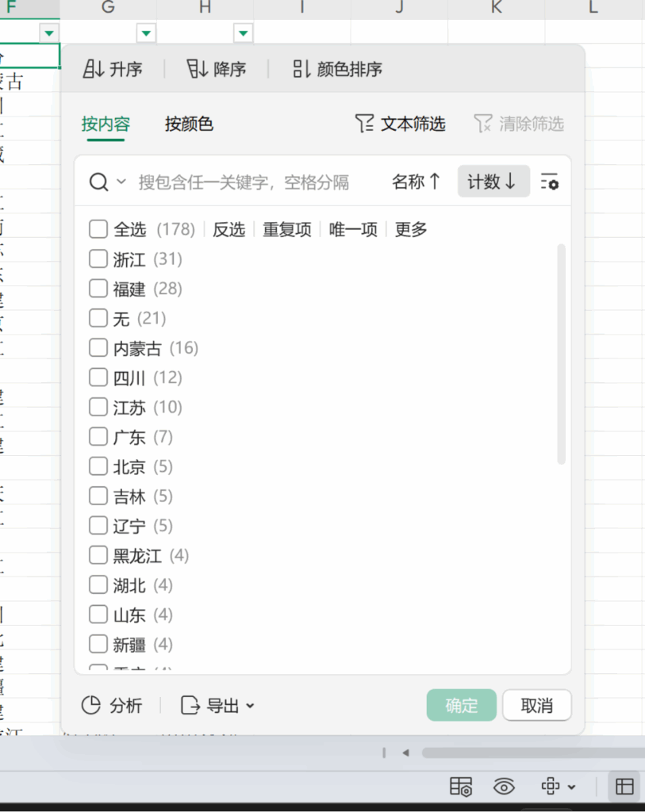This screenshot has width=645, height=812.
Task: Open the filter list settings gear icon
Action: pyautogui.click(x=550, y=182)
